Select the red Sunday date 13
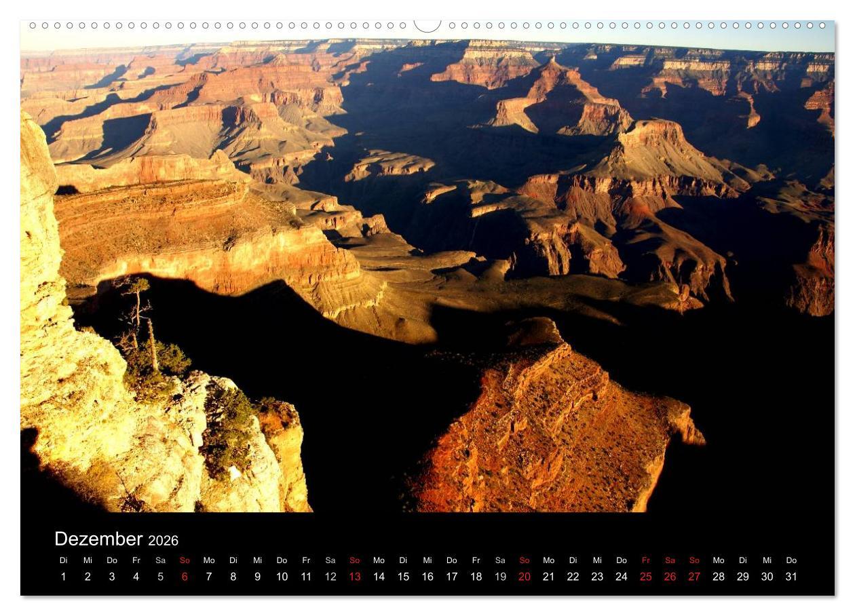Screen dimensions: 855x616 click(354, 577)
